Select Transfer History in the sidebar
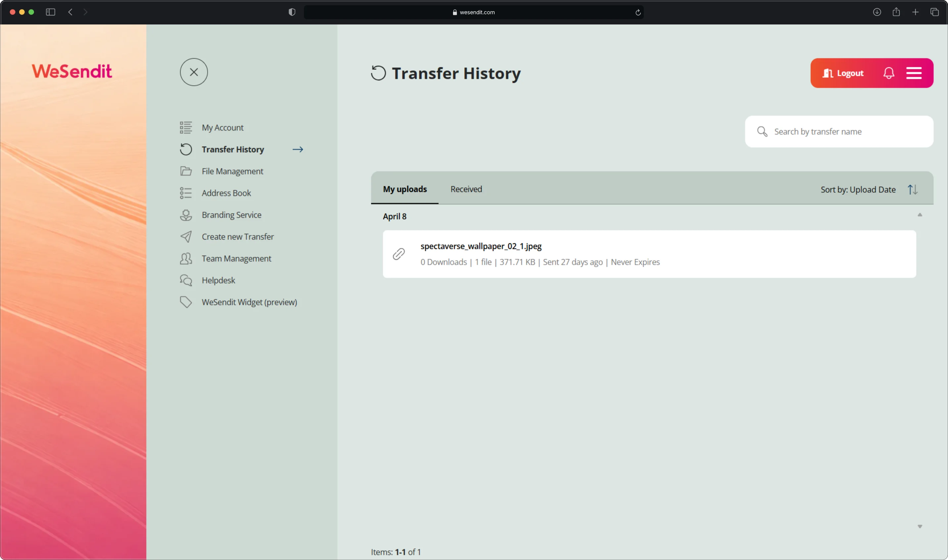The height and width of the screenshot is (560, 948). pyautogui.click(x=233, y=149)
